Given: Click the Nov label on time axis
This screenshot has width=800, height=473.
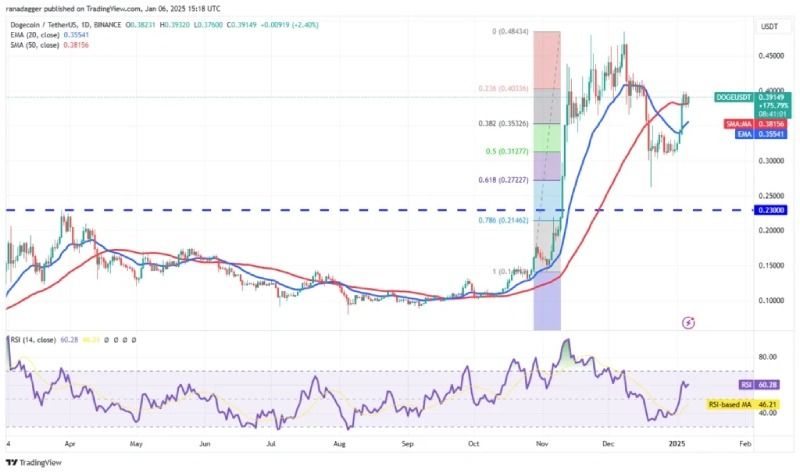Looking at the screenshot, I should tap(542, 444).
